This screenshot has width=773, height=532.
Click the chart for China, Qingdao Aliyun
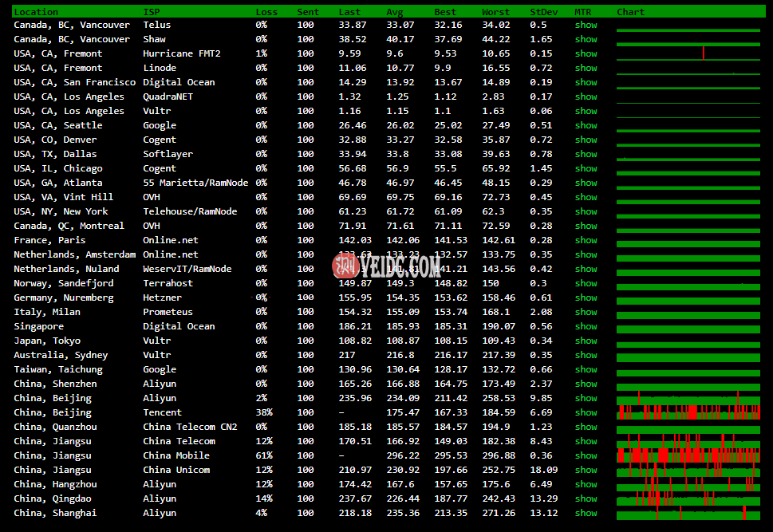tap(688, 499)
